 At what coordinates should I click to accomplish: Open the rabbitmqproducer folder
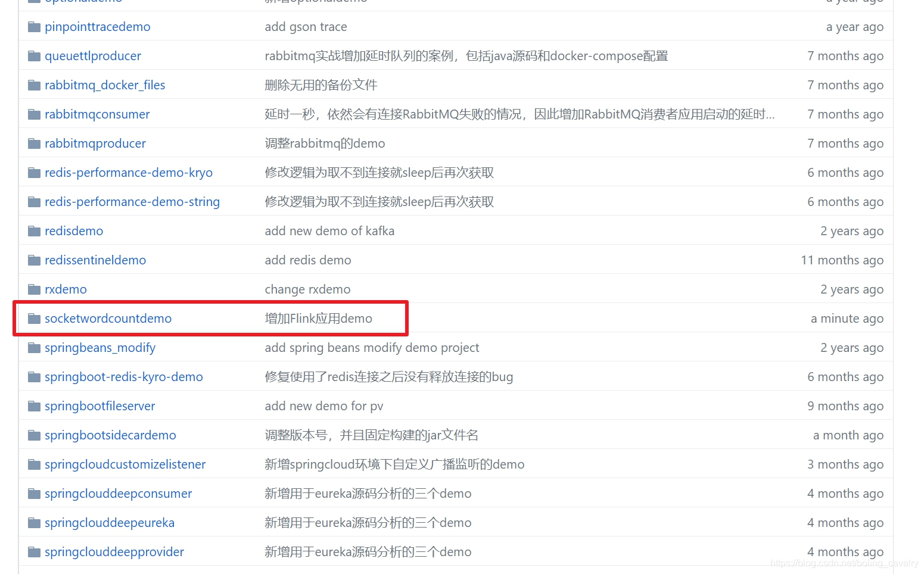(x=95, y=143)
